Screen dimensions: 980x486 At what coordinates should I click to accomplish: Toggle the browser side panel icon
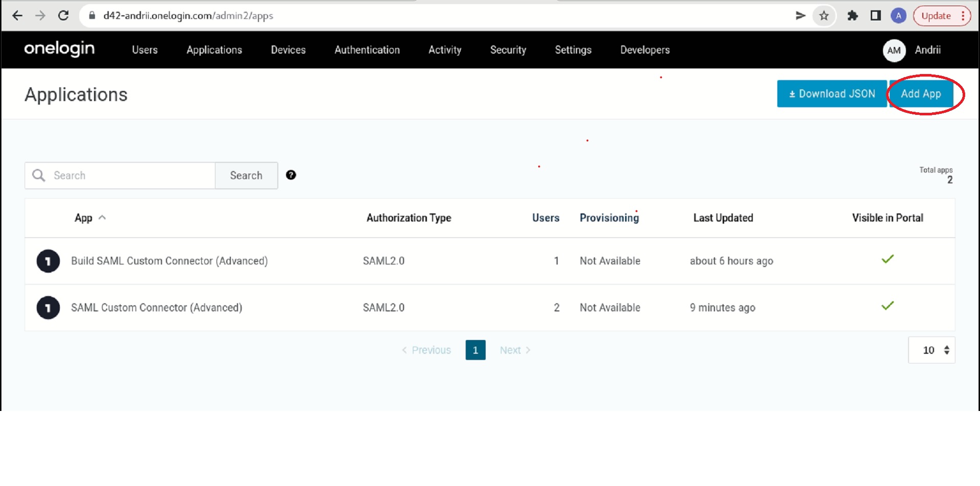[875, 16]
